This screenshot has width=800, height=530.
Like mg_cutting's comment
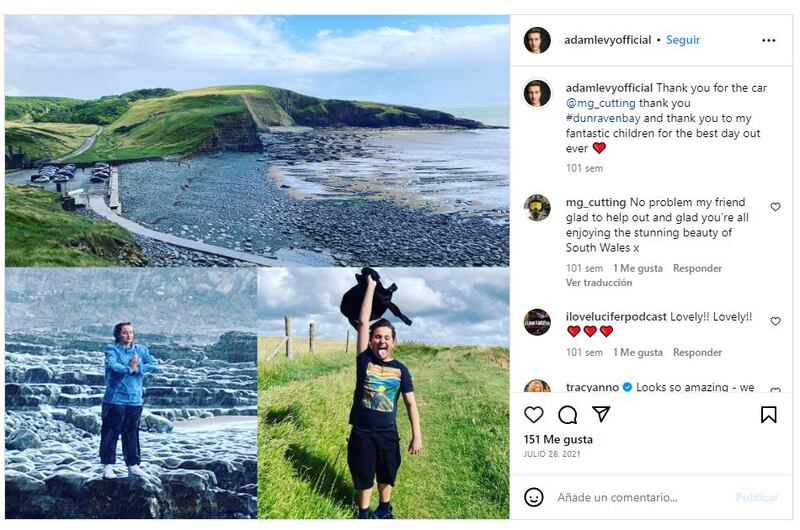[x=775, y=207]
